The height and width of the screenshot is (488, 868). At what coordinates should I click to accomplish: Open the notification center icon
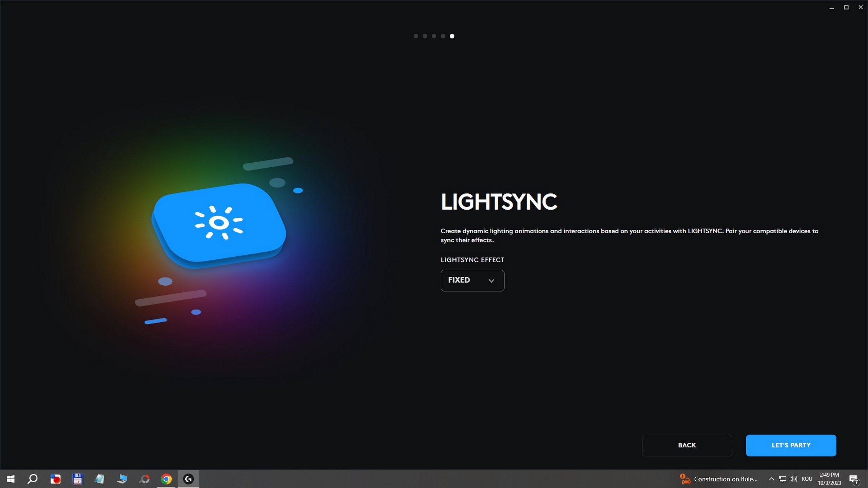[853, 479]
